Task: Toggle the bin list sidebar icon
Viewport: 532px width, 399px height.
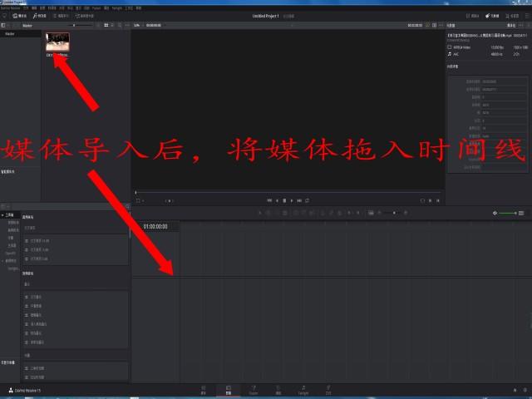Action: point(3,26)
